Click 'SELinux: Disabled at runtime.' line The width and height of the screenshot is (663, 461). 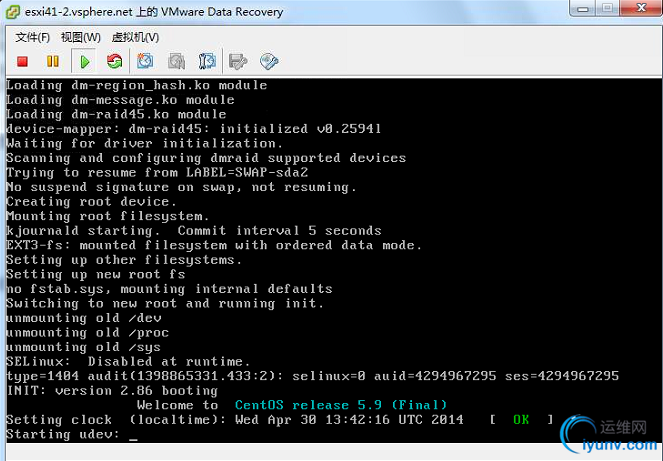(x=128, y=362)
